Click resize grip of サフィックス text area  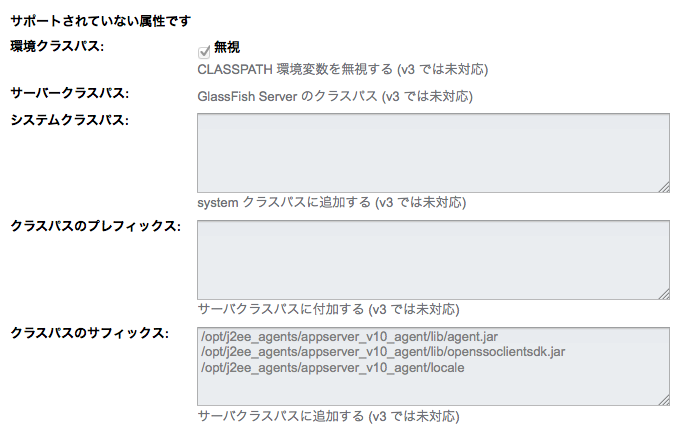click(664, 400)
